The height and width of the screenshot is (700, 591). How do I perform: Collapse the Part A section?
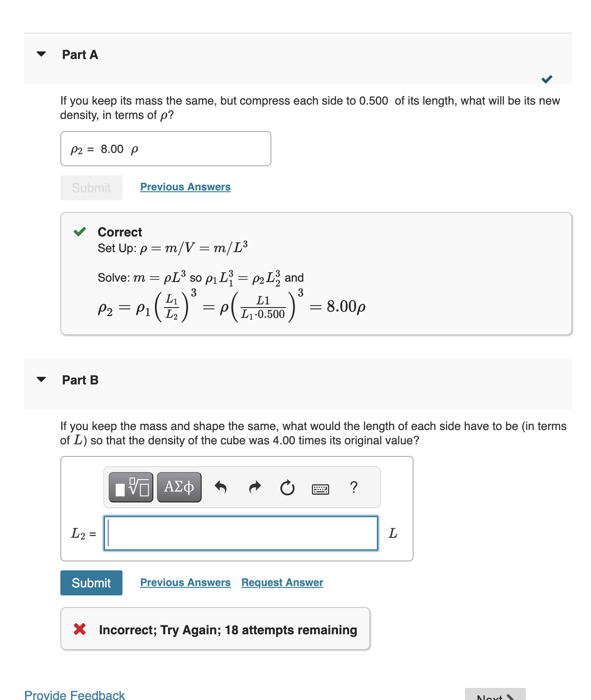(x=41, y=54)
